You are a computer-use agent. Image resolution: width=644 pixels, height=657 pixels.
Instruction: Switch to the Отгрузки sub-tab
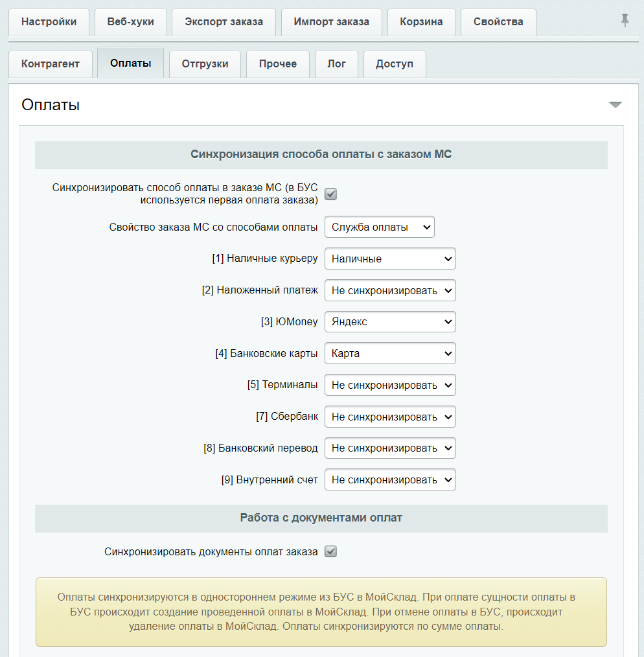(205, 64)
